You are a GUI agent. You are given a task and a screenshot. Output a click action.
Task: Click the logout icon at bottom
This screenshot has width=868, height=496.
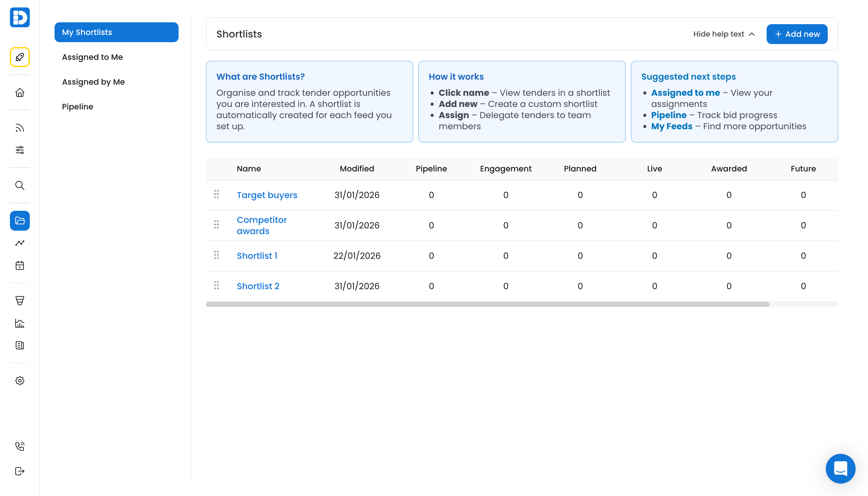pyautogui.click(x=20, y=471)
